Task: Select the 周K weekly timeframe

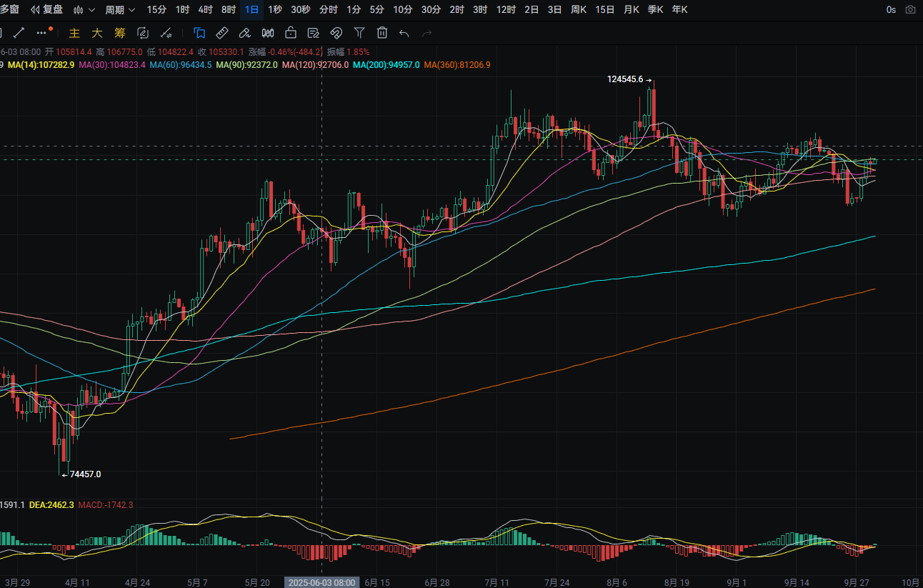Action: 579,10
